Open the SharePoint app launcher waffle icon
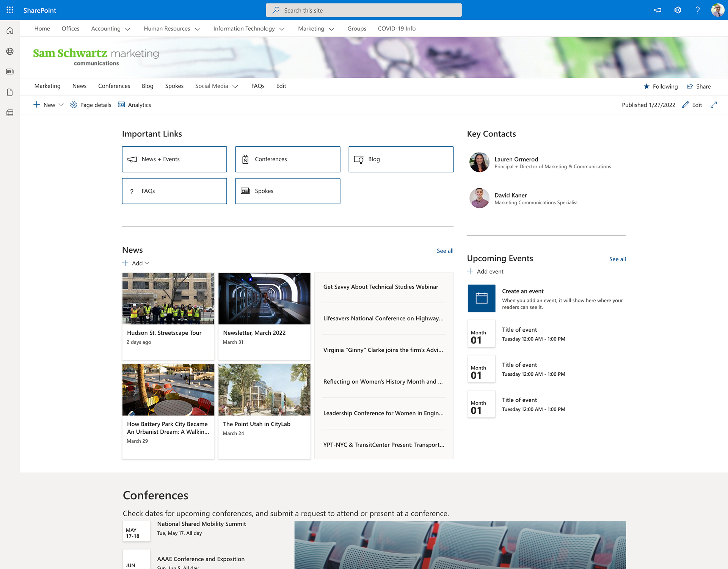The height and width of the screenshot is (569, 728). click(10, 10)
